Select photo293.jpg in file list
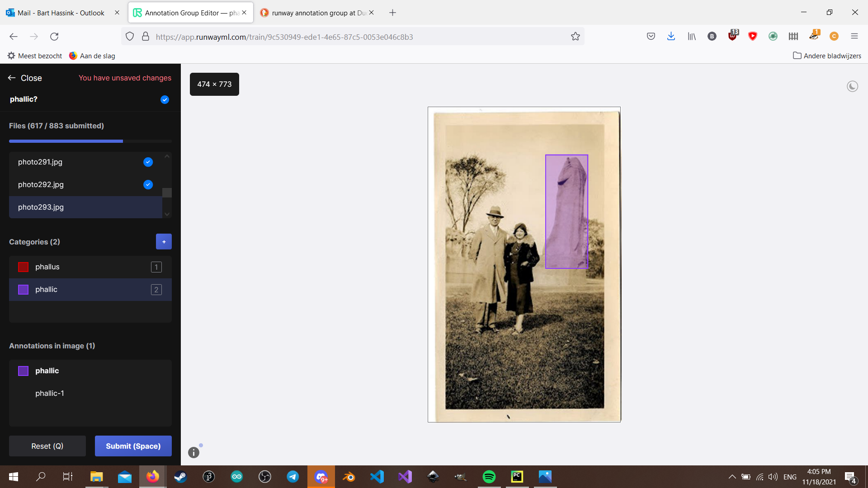 85,207
